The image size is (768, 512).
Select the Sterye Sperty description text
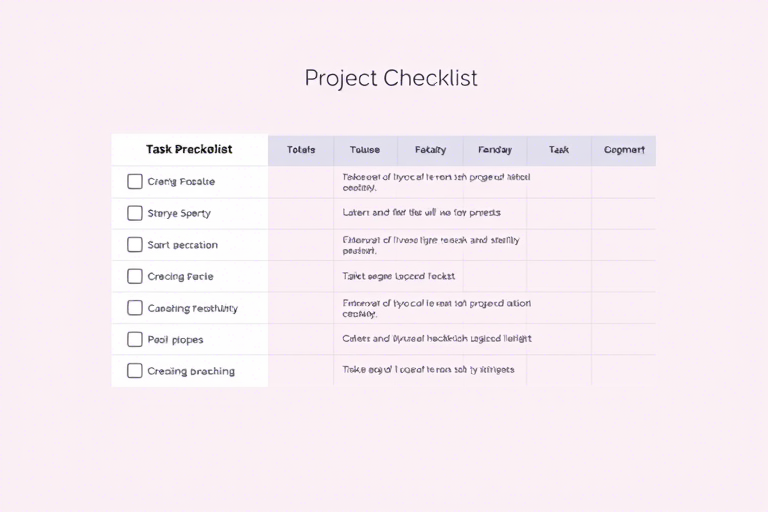pos(421,213)
